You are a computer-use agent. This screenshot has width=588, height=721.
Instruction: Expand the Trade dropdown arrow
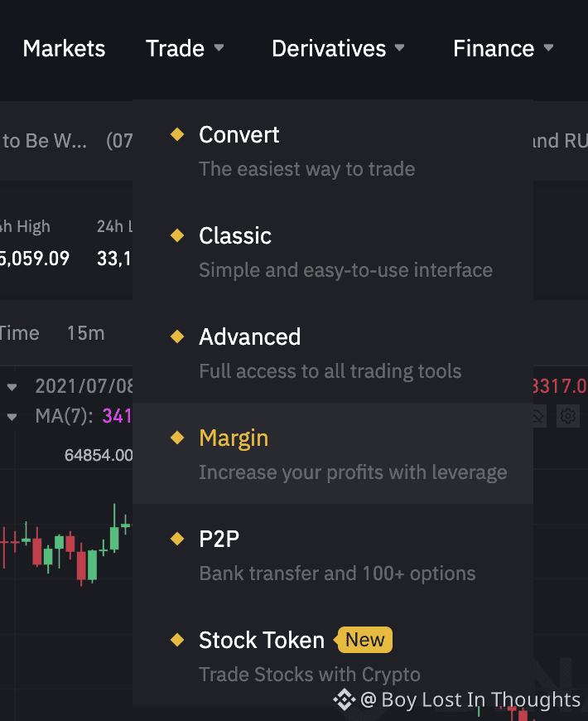coord(219,48)
